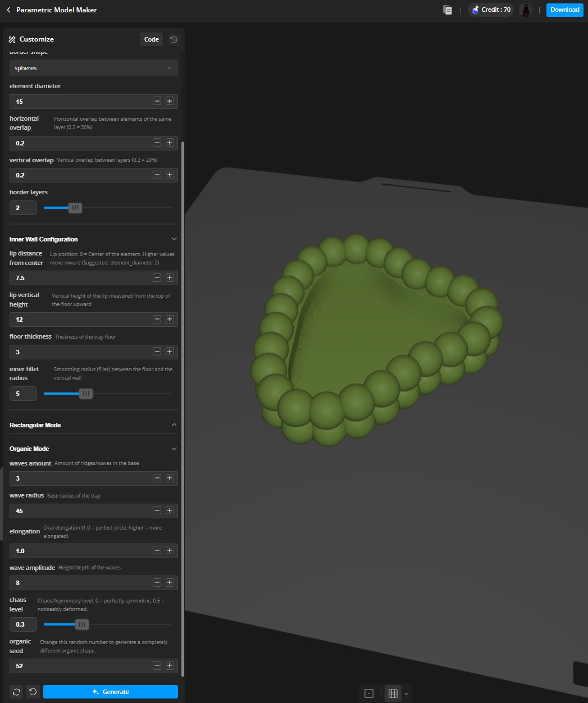Screen dimensions: 588x703
Task: Click the elongation input field
Action: (94, 551)
